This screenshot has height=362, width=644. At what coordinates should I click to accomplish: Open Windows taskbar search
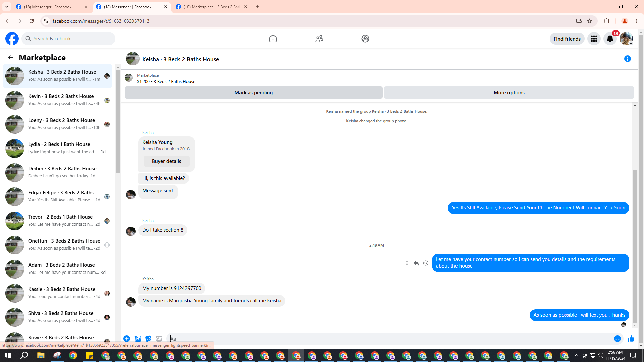(x=24, y=355)
